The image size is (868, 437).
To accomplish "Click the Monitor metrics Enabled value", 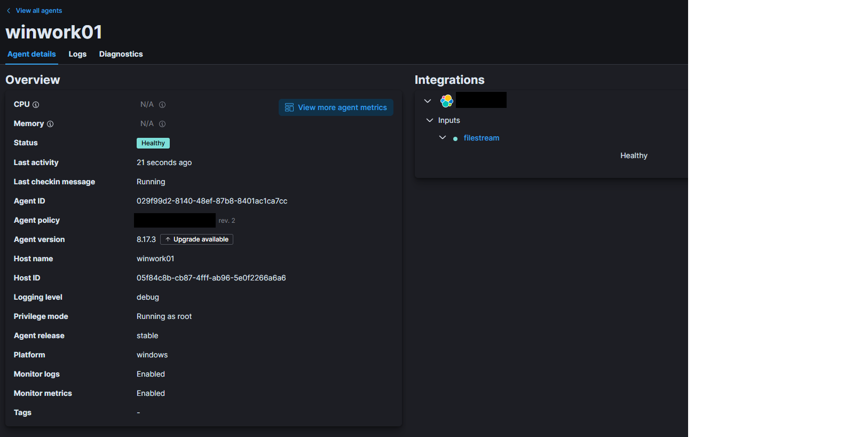I will [x=151, y=393].
